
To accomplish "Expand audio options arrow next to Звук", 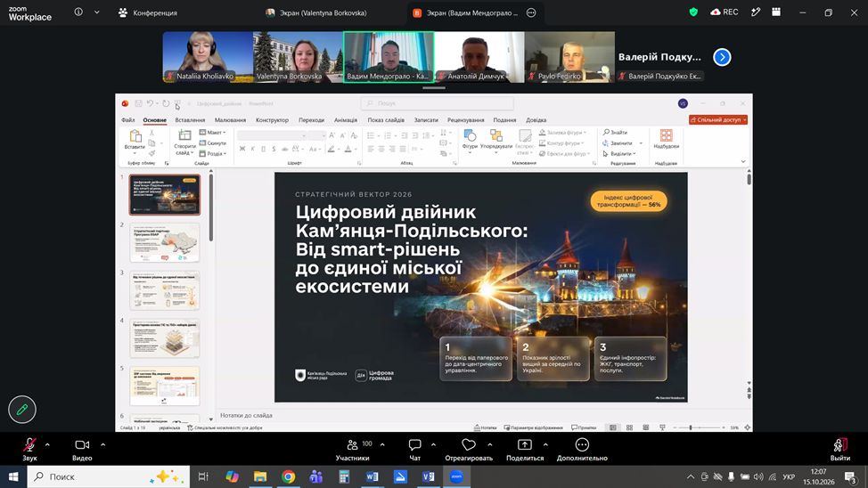I will coord(47,444).
